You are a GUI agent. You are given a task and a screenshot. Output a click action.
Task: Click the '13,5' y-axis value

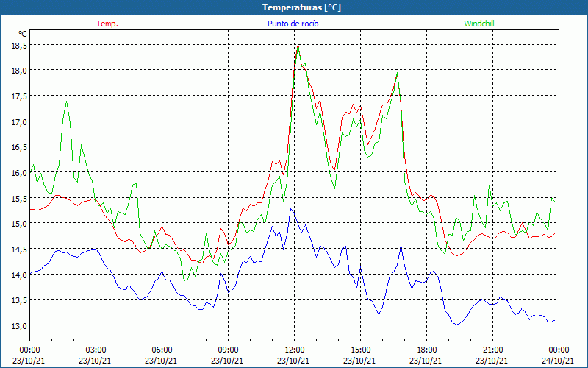20,300
